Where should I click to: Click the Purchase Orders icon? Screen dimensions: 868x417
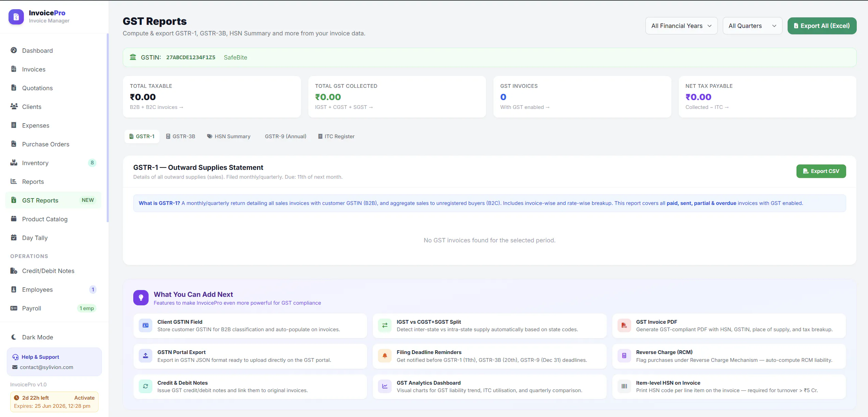coord(14,144)
